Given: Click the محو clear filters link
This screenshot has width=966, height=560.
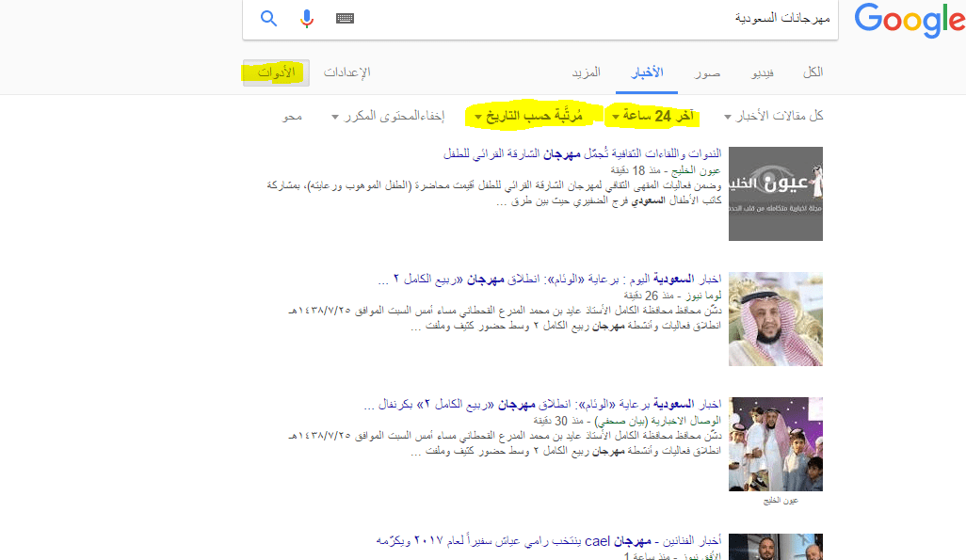Looking at the screenshot, I should (x=292, y=116).
